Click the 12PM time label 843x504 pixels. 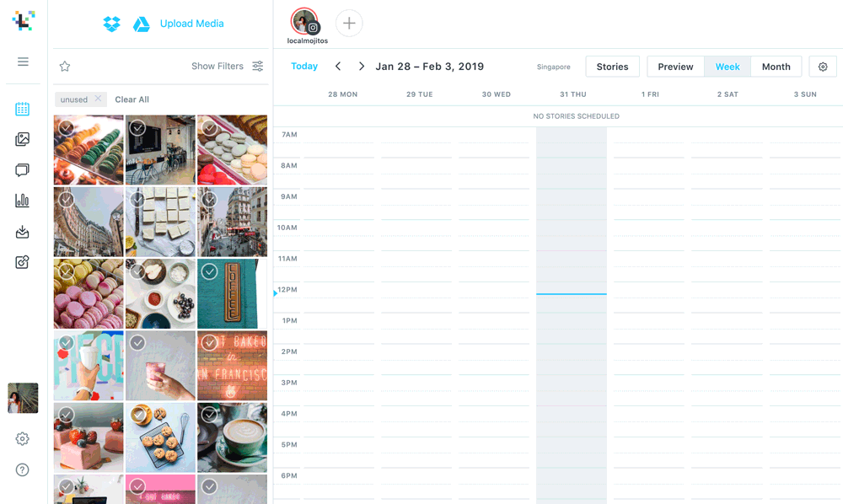(287, 290)
